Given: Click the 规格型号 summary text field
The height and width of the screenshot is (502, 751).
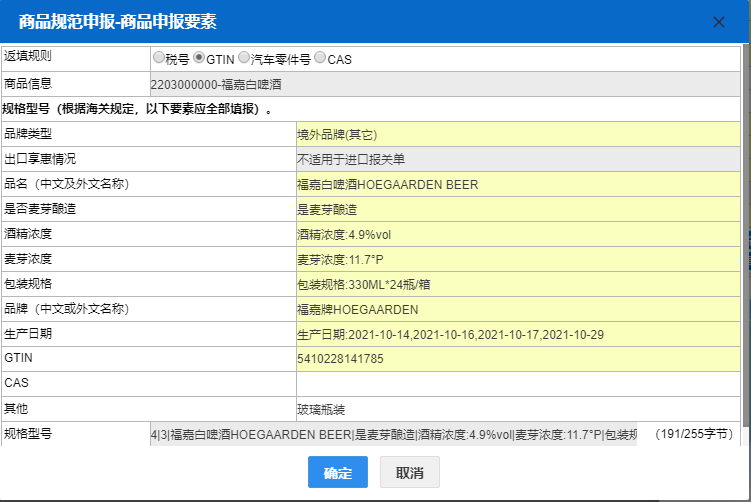Looking at the screenshot, I should (x=392, y=434).
